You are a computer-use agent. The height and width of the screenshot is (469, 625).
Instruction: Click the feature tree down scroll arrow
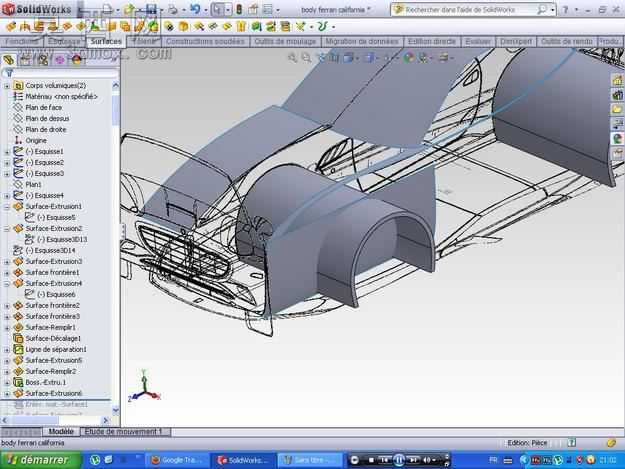116,409
